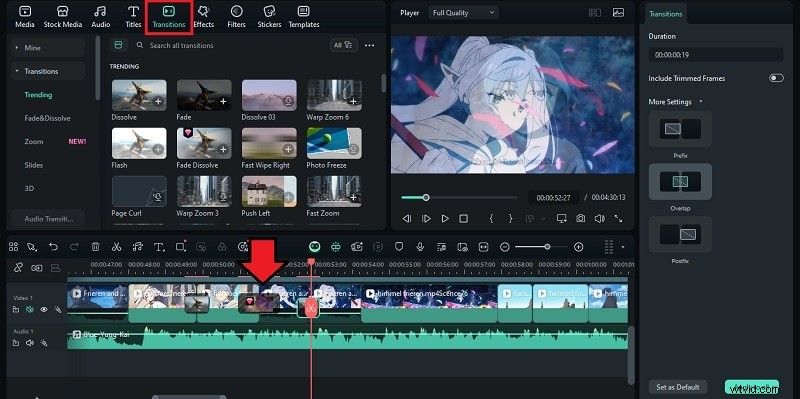
Task: Click the current timecode 00:00:52:27
Action: 554,197
